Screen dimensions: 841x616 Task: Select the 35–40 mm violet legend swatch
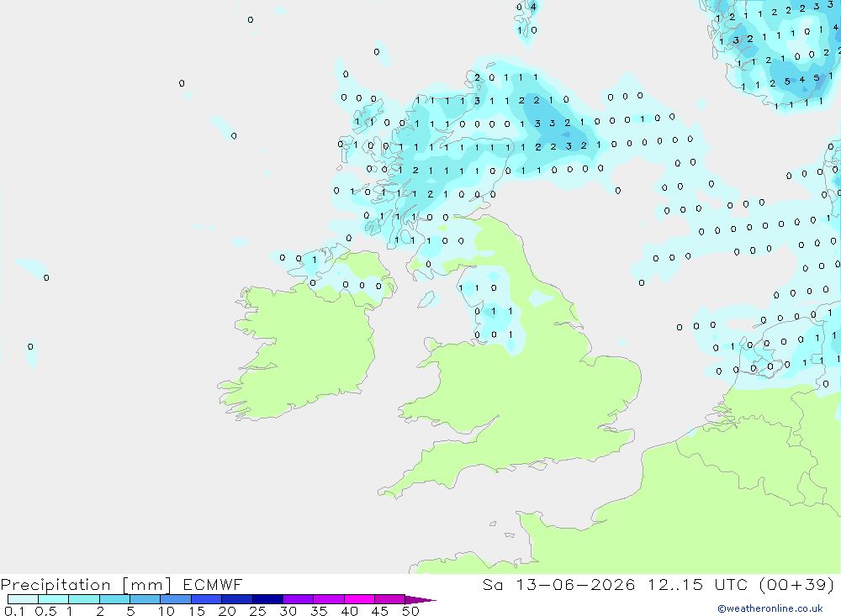click(328, 599)
